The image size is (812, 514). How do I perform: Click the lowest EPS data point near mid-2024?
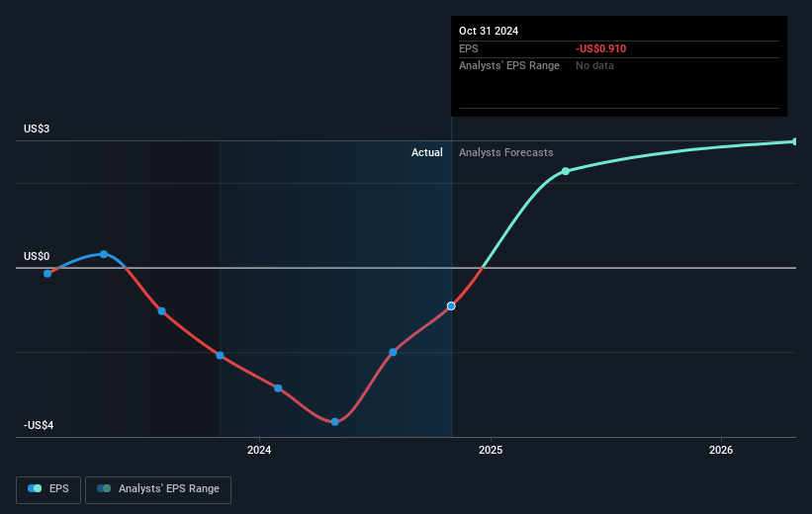point(334,422)
